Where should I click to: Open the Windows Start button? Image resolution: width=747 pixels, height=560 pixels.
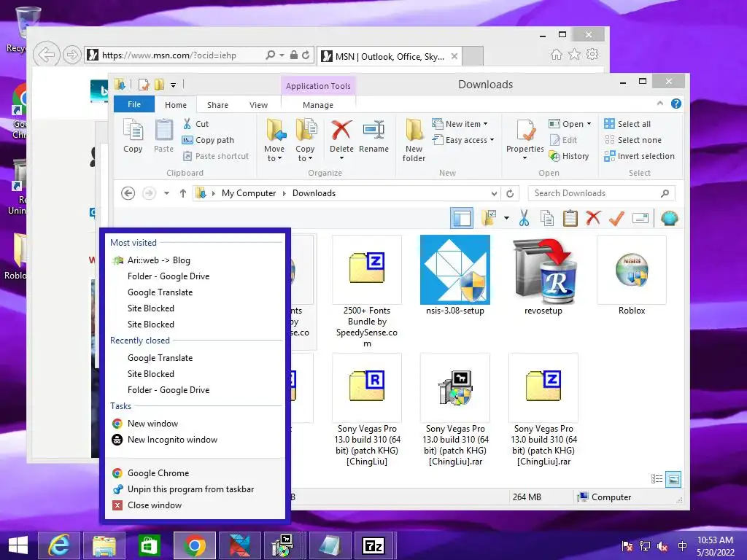(x=18, y=545)
